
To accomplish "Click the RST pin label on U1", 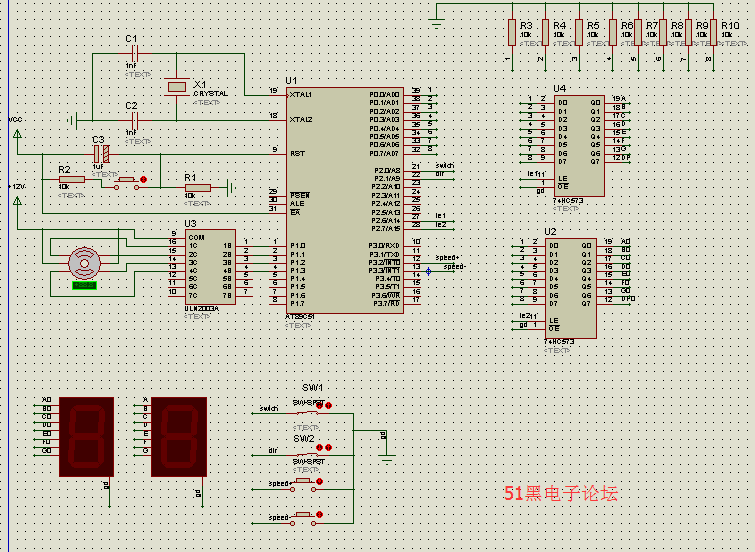I will click(297, 154).
